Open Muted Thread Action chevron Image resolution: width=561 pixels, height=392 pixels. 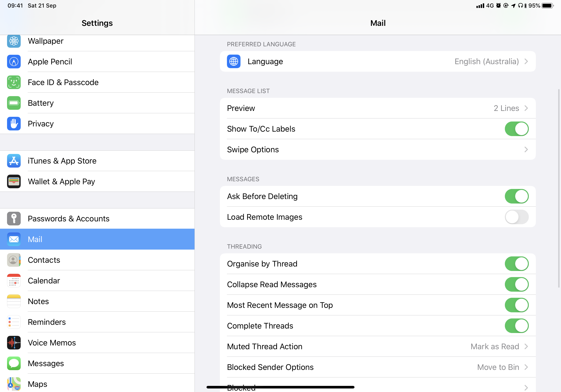tap(526, 347)
